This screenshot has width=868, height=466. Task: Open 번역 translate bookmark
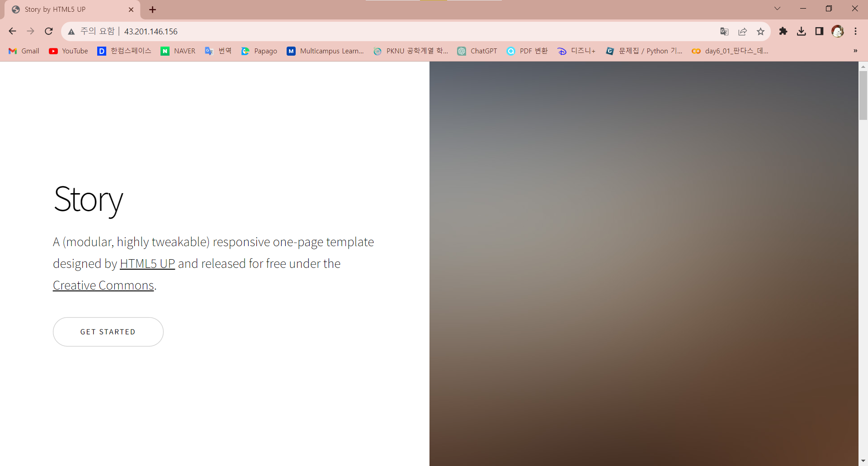pyautogui.click(x=218, y=51)
